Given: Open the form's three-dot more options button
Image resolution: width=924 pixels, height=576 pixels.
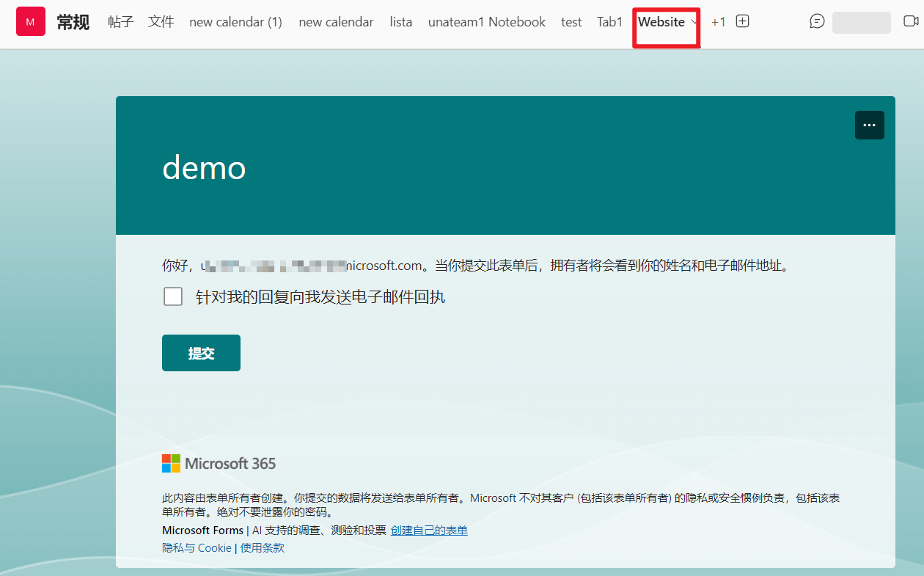Looking at the screenshot, I should pos(869,125).
